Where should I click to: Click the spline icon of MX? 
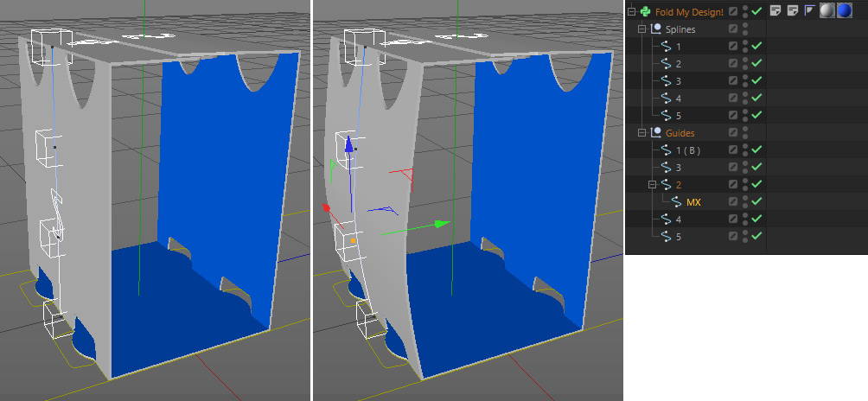click(676, 202)
